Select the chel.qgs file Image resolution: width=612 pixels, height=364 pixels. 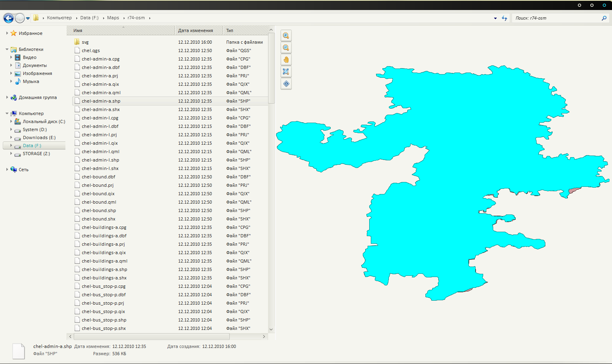91,51
